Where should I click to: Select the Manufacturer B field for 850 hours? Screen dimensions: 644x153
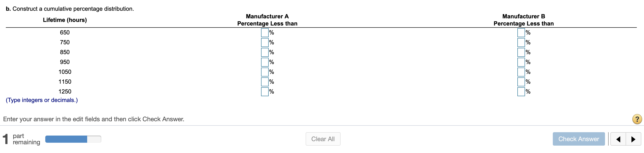click(x=521, y=52)
